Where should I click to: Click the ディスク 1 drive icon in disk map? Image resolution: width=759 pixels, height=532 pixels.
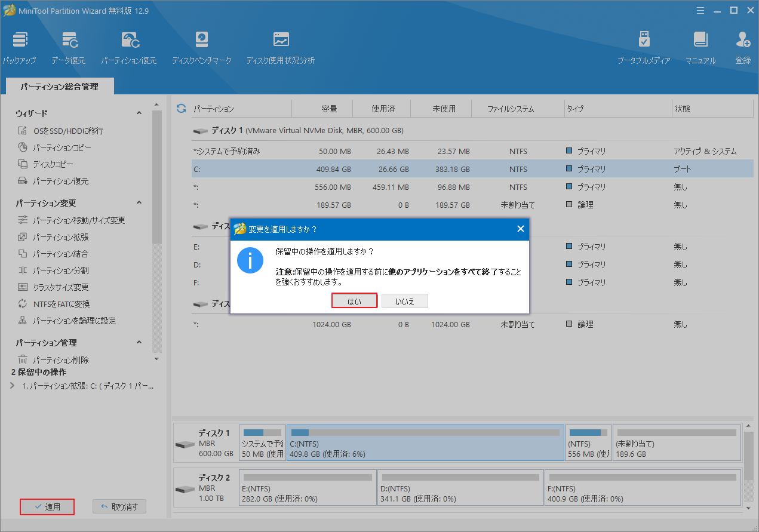click(x=185, y=445)
